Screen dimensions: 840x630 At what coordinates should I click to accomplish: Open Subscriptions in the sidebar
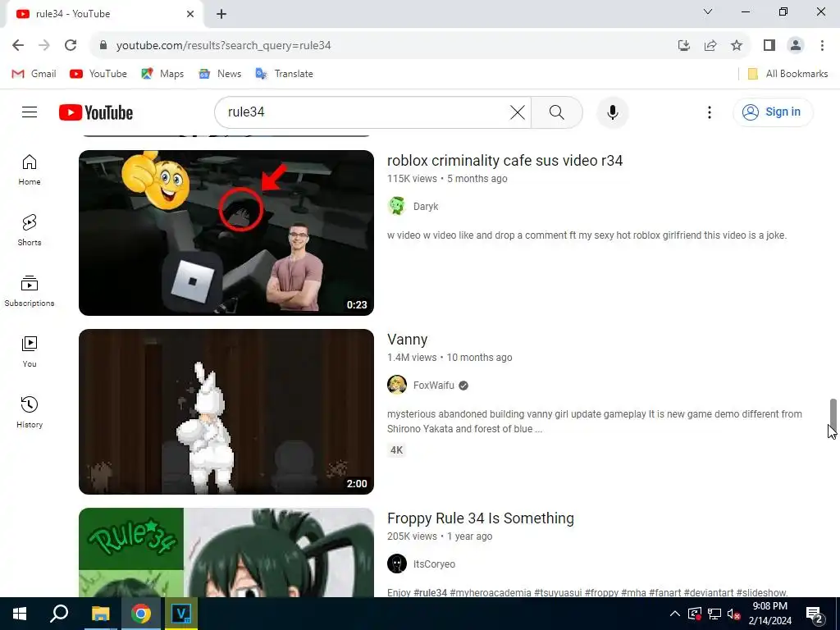[30, 291]
